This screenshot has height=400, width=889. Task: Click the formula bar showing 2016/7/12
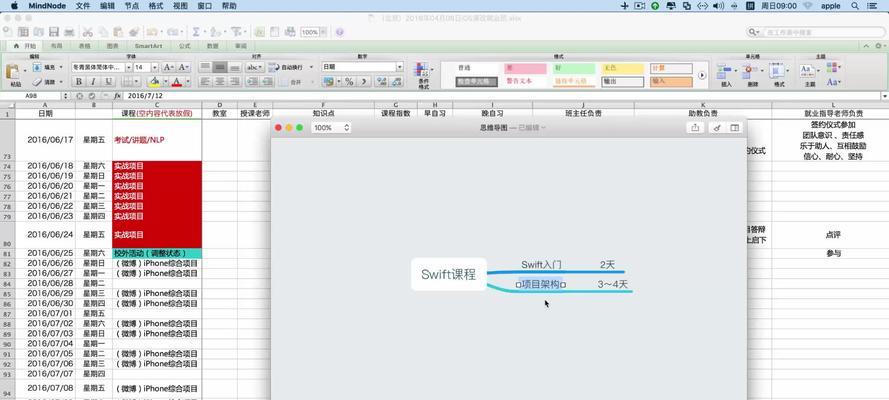(503, 96)
